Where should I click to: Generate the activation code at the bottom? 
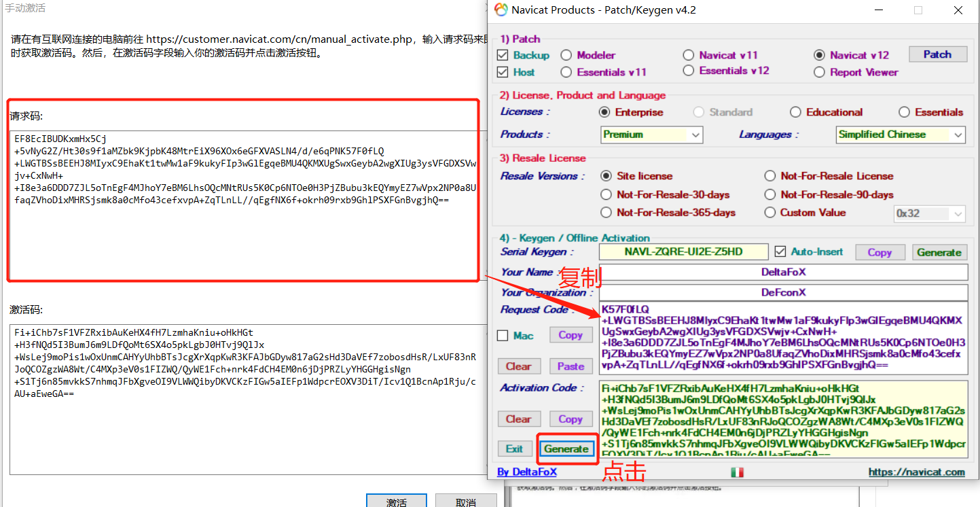(x=566, y=449)
